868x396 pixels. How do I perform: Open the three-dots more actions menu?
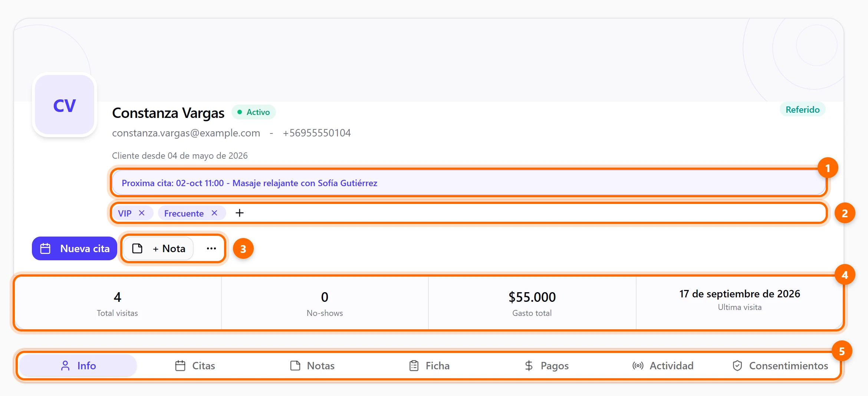point(211,248)
